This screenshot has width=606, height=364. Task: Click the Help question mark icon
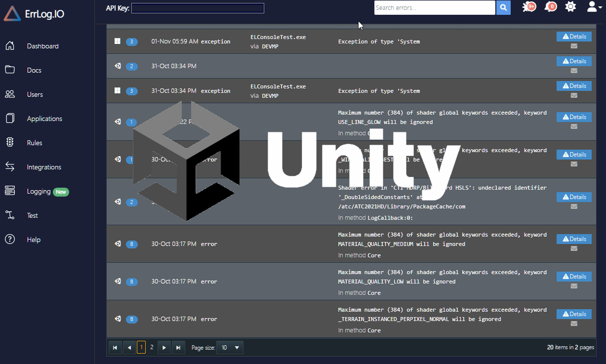point(10,240)
